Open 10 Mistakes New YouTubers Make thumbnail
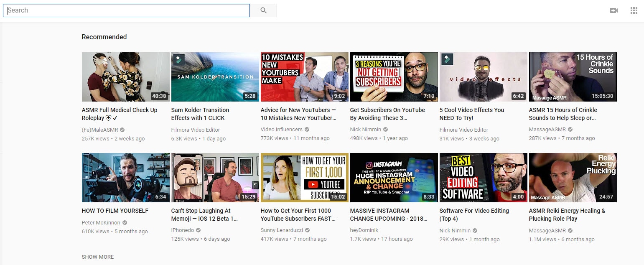Image resolution: width=644 pixels, height=265 pixels. click(x=305, y=77)
